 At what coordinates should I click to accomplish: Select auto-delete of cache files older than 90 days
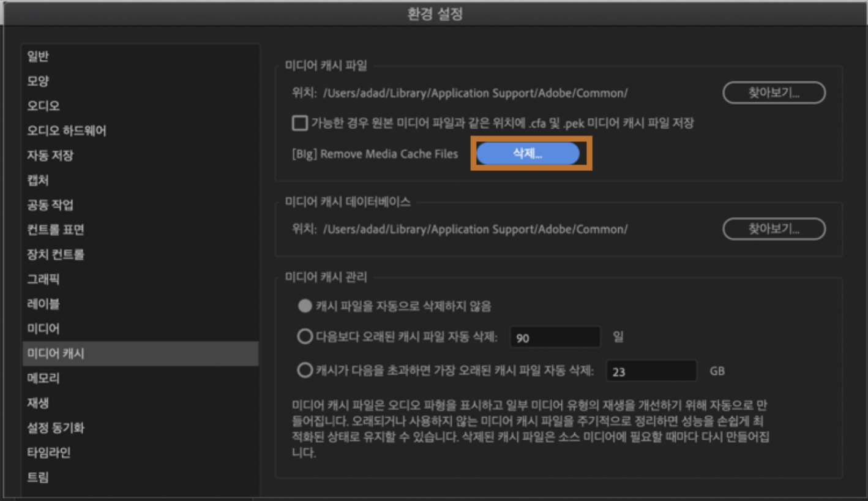point(305,336)
